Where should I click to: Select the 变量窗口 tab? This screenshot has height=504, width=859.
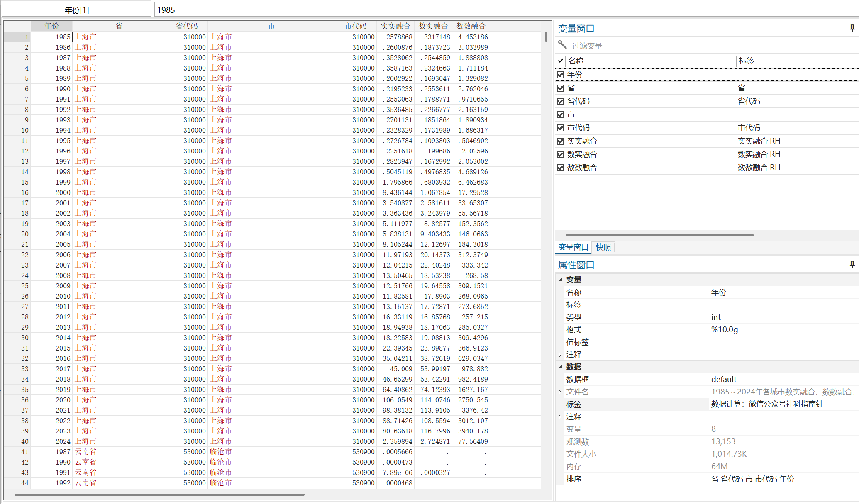point(573,247)
